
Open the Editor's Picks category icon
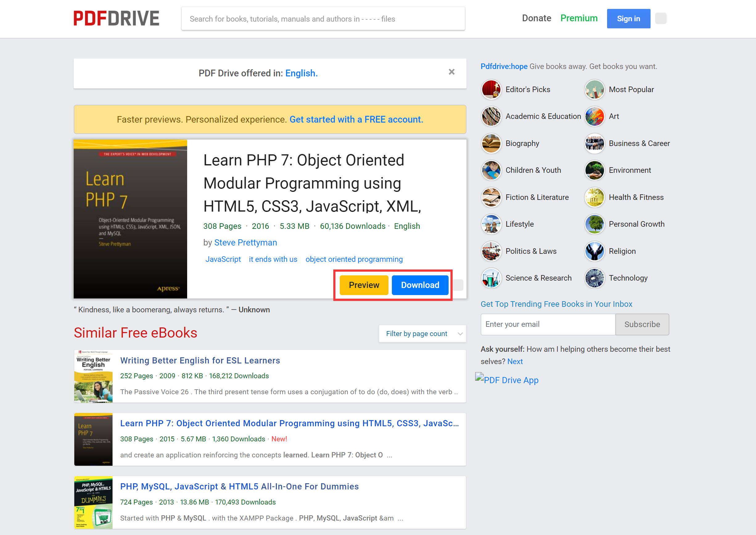(491, 89)
